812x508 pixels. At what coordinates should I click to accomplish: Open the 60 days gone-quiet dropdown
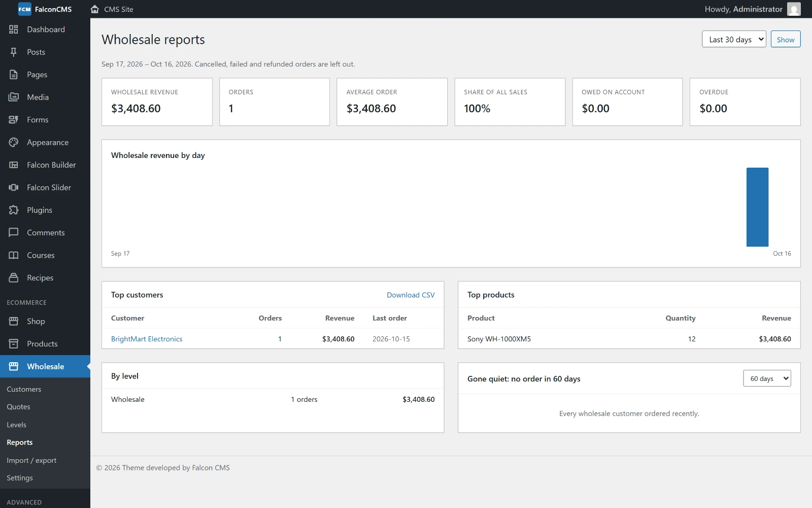tap(767, 378)
